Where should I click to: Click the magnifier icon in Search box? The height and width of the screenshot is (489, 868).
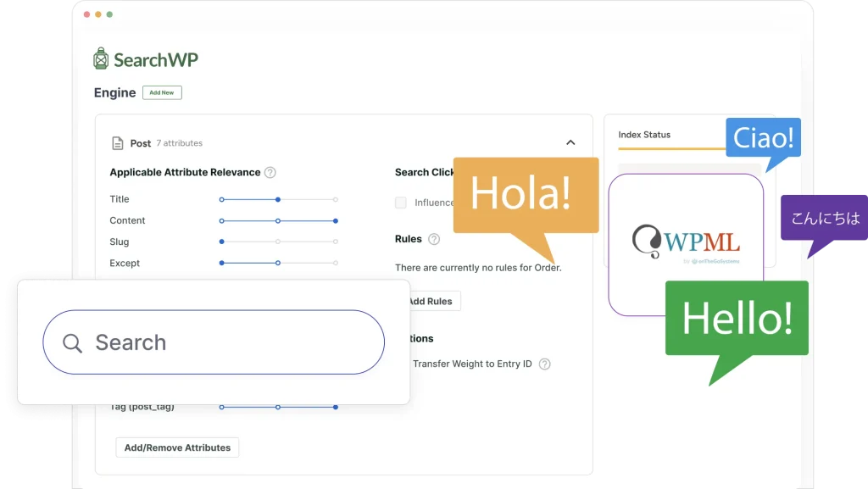tap(73, 343)
